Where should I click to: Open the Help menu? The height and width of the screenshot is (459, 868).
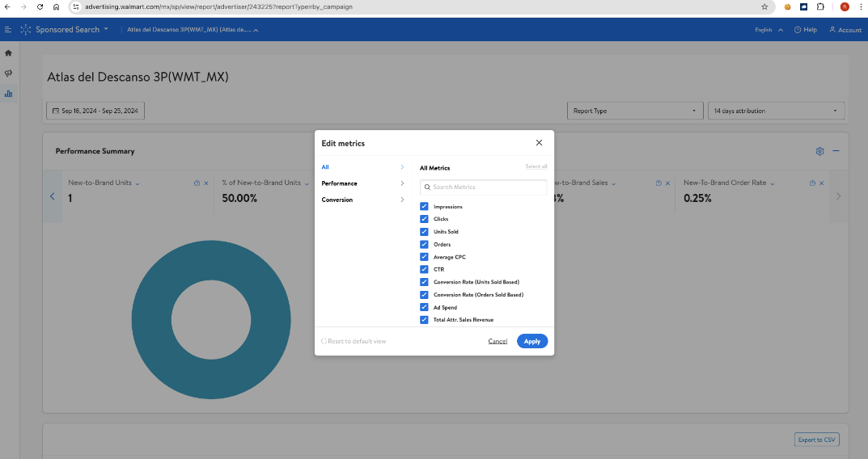(x=806, y=30)
